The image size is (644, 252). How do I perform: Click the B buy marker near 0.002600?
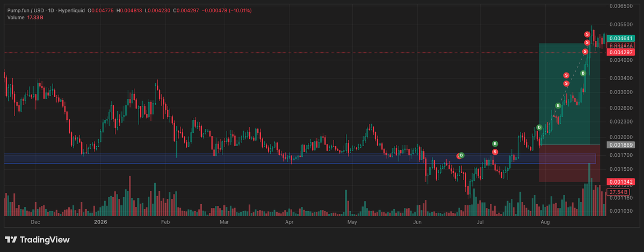(558, 106)
